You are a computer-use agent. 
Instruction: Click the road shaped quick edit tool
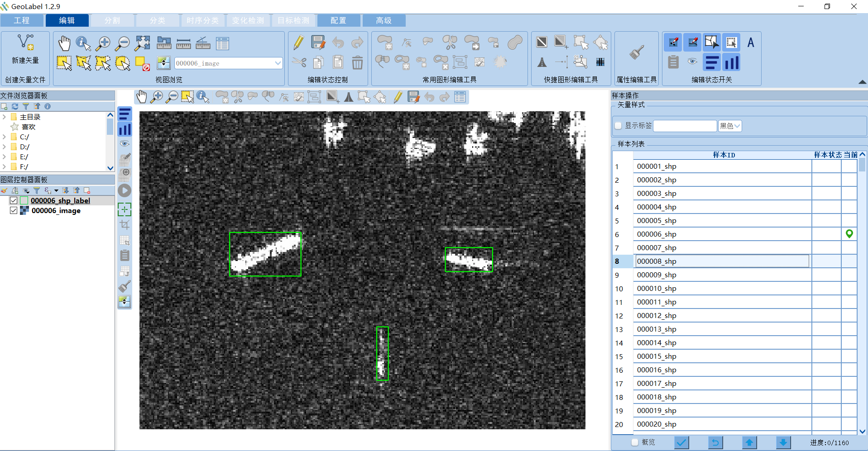pos(542,62)
